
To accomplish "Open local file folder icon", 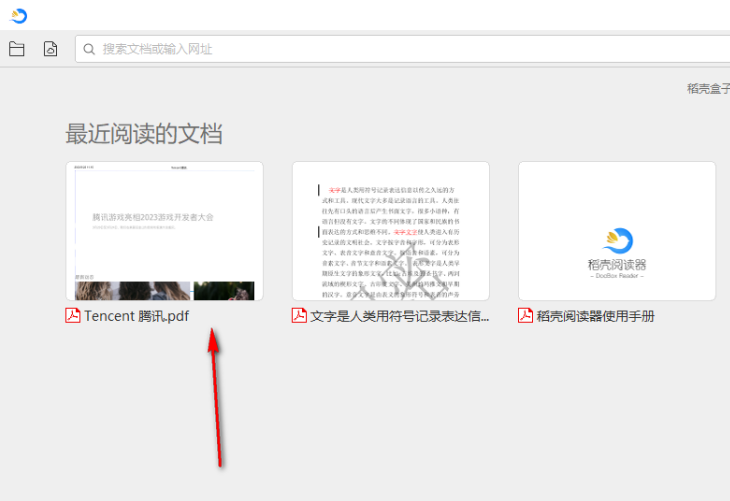I will tap(17, 49).
